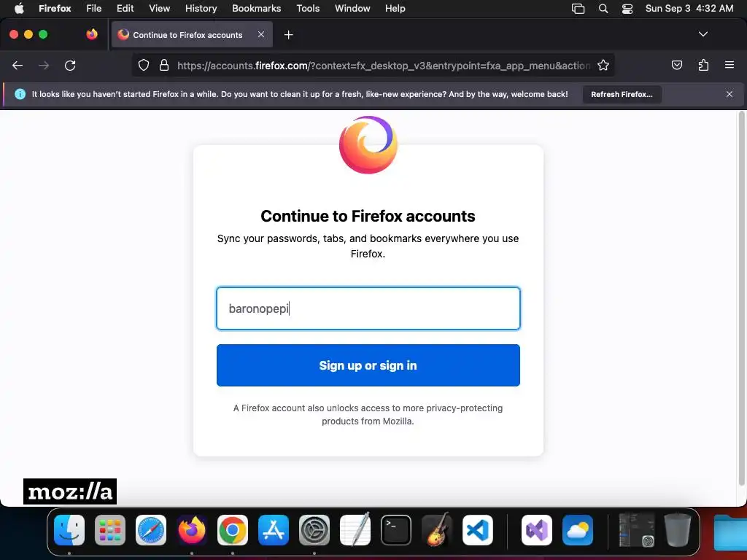Open Terminal from the Dock
Viewport: 747px width, 560px height.
396,530
